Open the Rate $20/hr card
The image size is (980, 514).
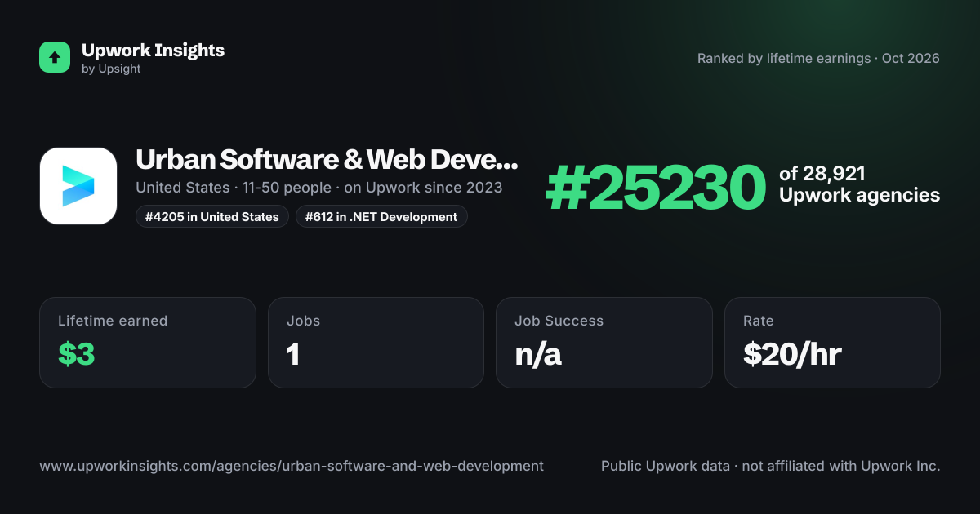click(x=832, y=343)
